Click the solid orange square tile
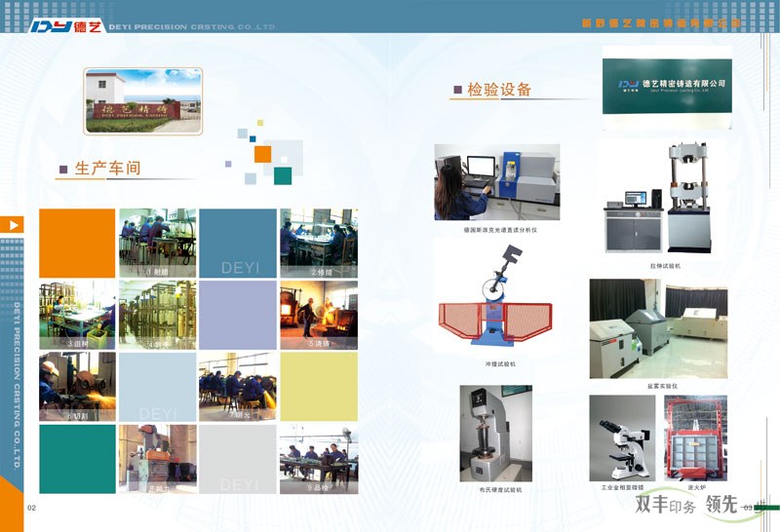Viewport: 780px width, 532px height. click(x=77, y=243)
